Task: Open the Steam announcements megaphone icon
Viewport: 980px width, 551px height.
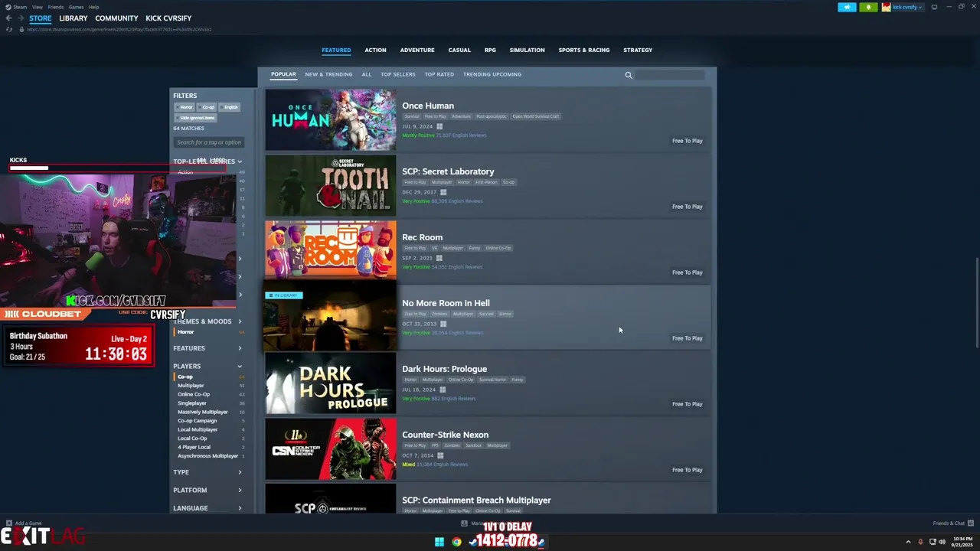Action: (847, 7)
